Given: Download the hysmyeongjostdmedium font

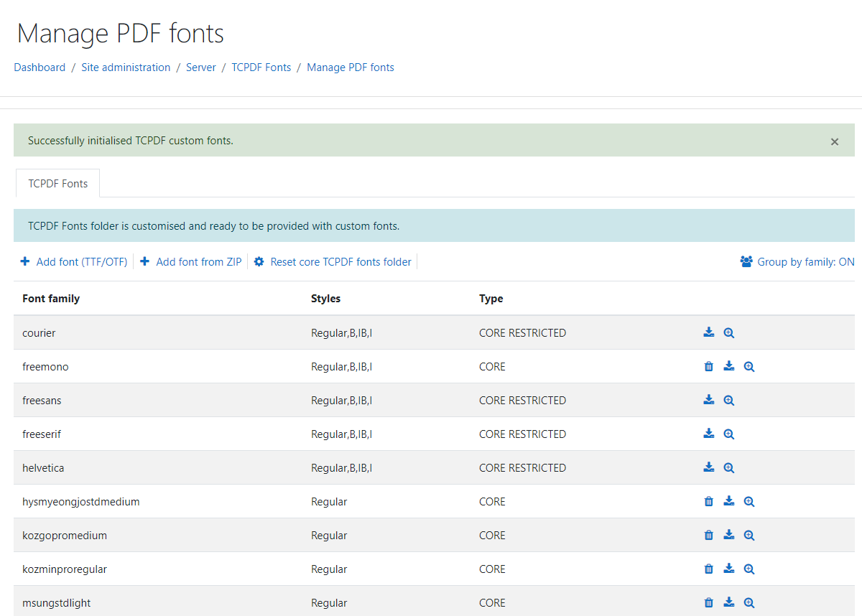Looking at the screenshot, I should click(729, 501).
